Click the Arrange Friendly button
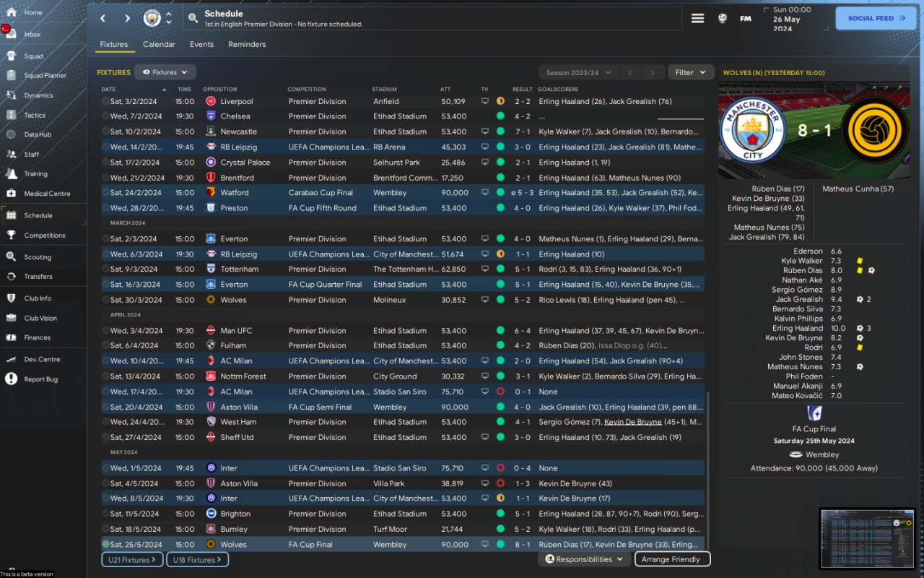The height and width of the screenshot is (578, 924). (x=671, y=559)
